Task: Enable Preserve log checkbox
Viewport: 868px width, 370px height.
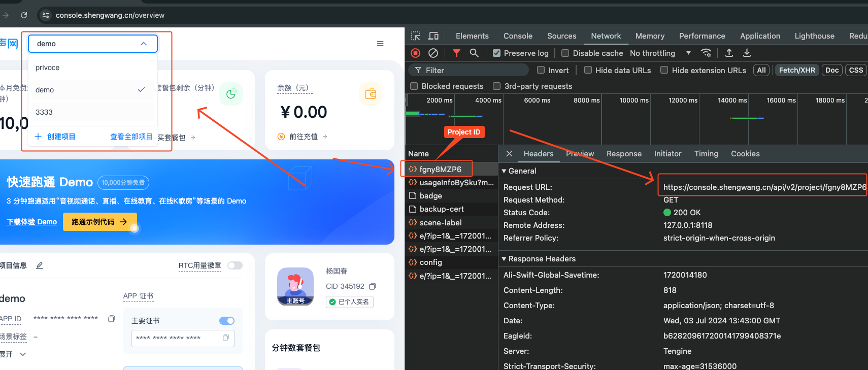Action: (x=496, y=53)
